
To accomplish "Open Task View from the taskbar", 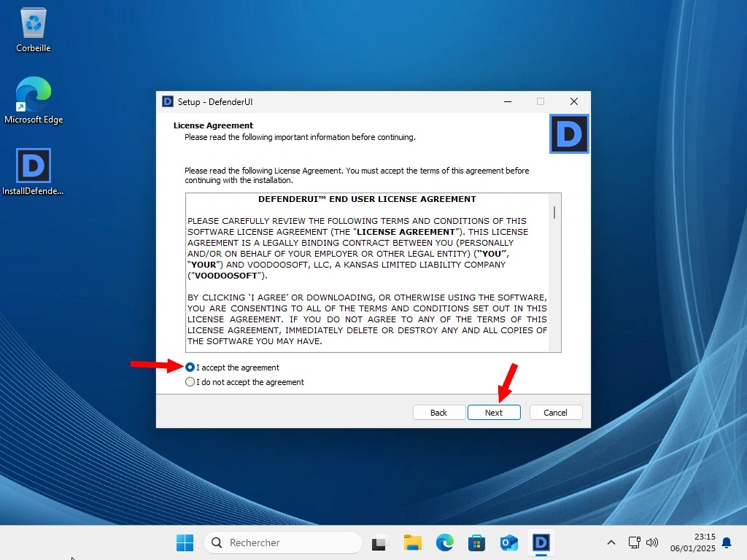I will point(379,542).
